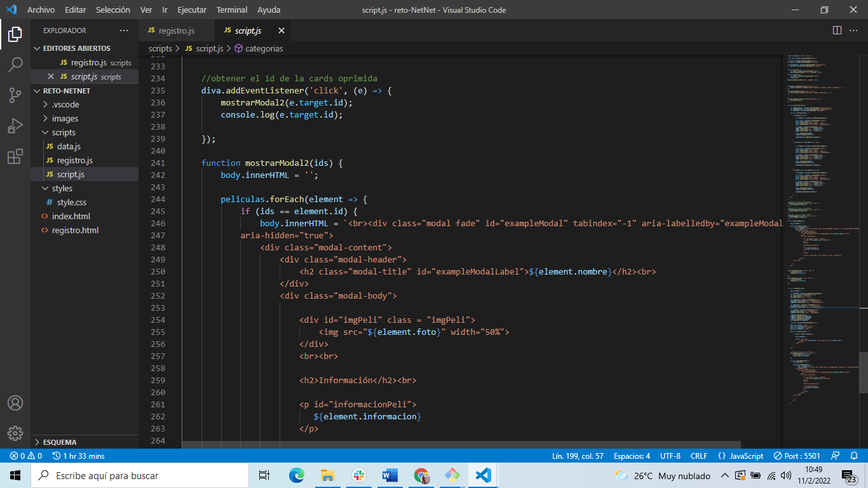
Task: Close the script.js editor tab
Action: click(281, 30)
